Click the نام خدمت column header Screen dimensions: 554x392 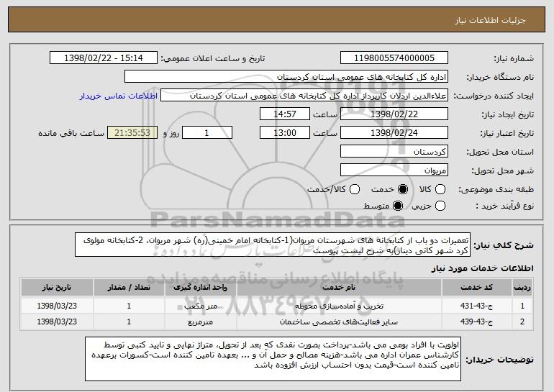[339, 288]
